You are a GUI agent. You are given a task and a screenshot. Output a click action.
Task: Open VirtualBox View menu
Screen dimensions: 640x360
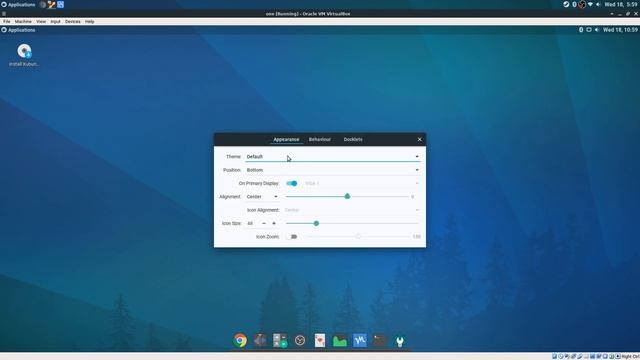coord(41,22)
